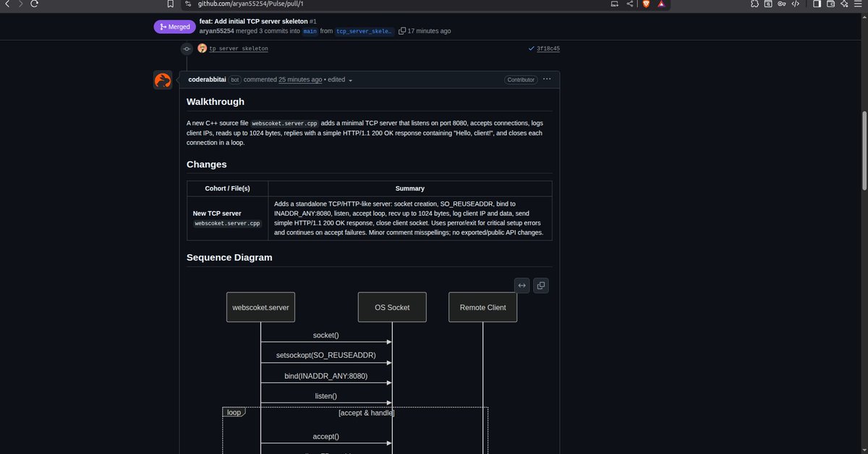Open the Brave hamburger menu

[859, 4]
